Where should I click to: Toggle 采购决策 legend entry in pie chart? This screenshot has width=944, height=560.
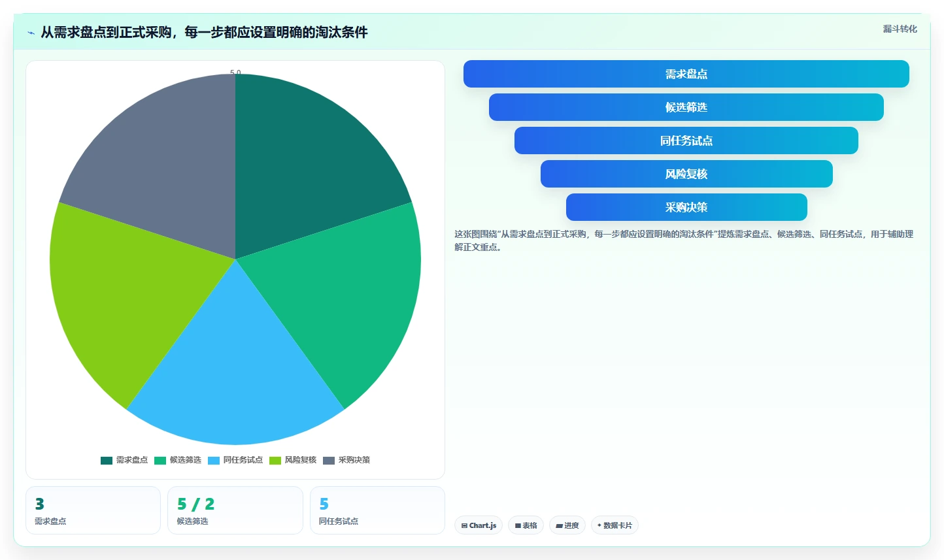(346, 460)
